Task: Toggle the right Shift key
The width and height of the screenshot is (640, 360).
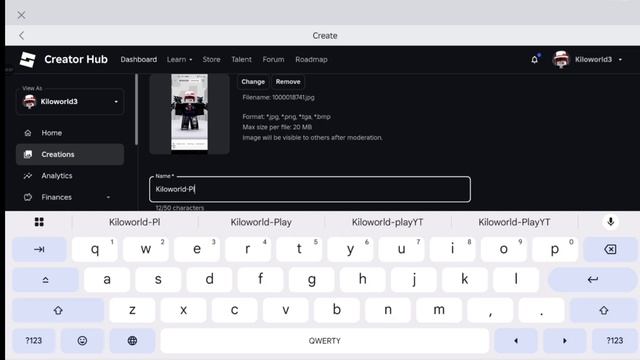Action: pyautogui.click(x=603, y=311)
